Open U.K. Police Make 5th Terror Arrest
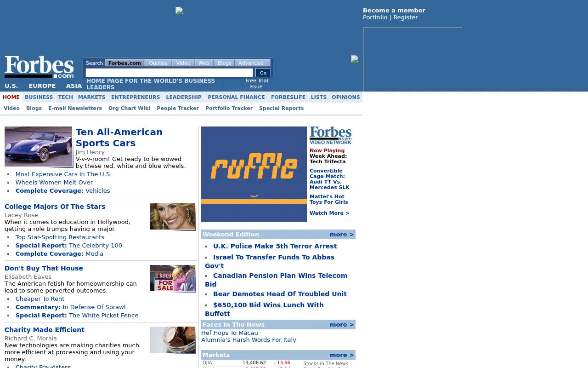The height and width of the screenshot is (368, 588). coord(275,246)
